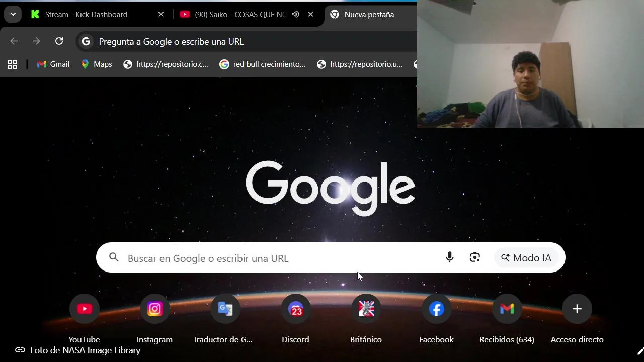Click the magnifier icon in search box
This screenshot has height=362, width=644.
tap(114, 257)
